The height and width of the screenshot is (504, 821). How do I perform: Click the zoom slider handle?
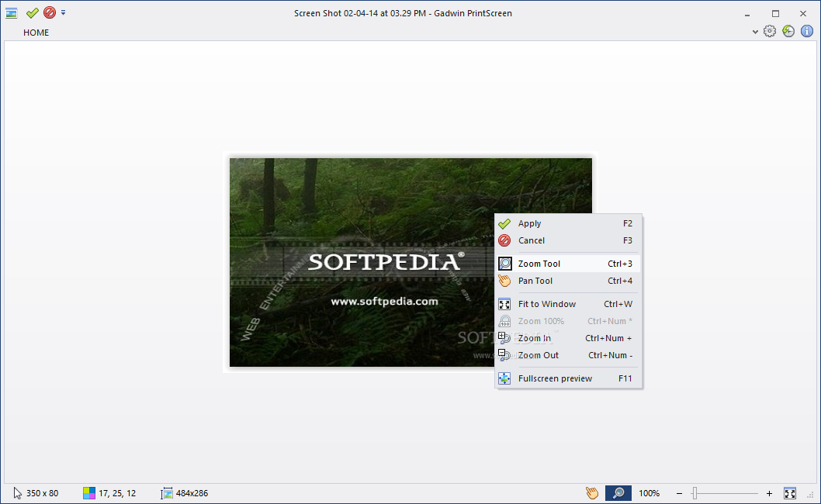point(695,493)
